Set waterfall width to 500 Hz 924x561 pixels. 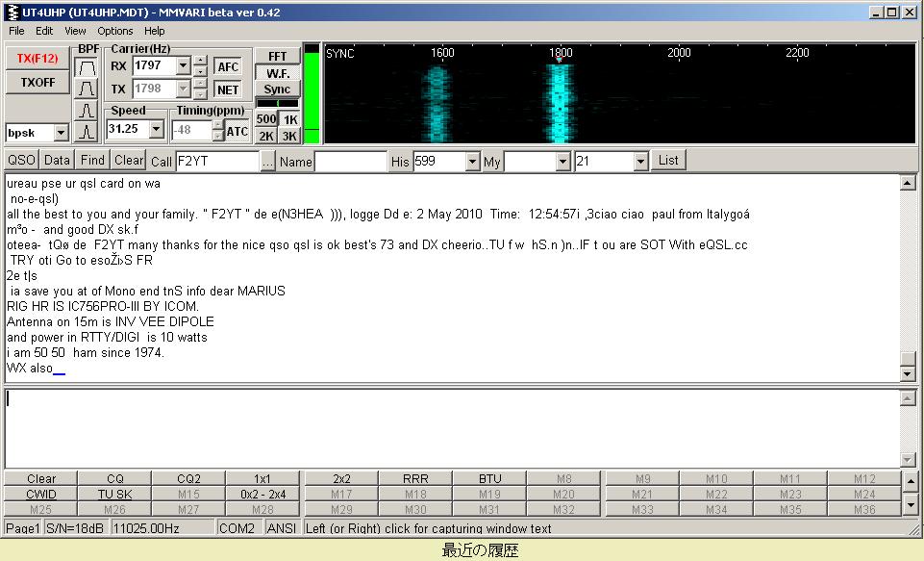[x=266, y=119]
